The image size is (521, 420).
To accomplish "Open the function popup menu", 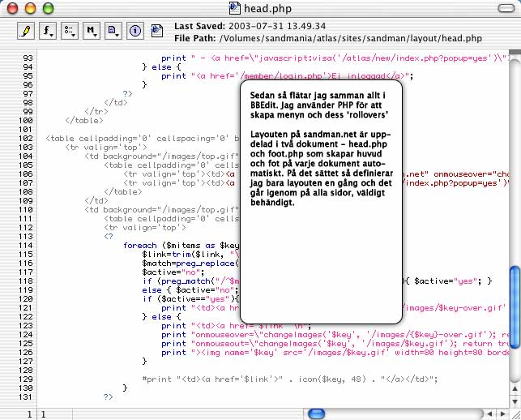I will click(x=49, y=32).
